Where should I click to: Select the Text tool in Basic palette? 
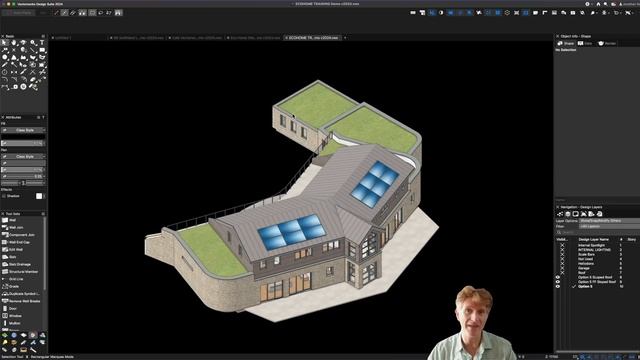click(42, 42)
